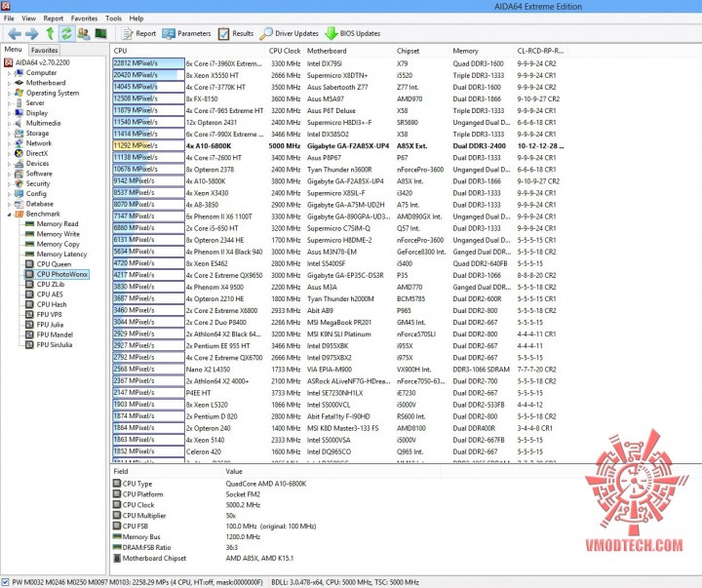This screenshot has width=702, height=588.
Task: Select the CPU Queen benchmark icon
Action: [29, 264]
